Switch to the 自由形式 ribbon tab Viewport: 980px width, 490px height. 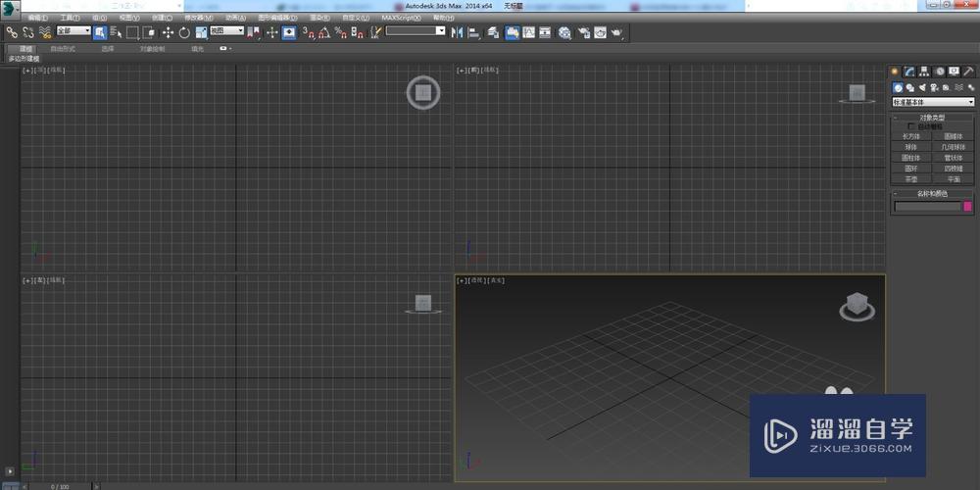point(61,48)
